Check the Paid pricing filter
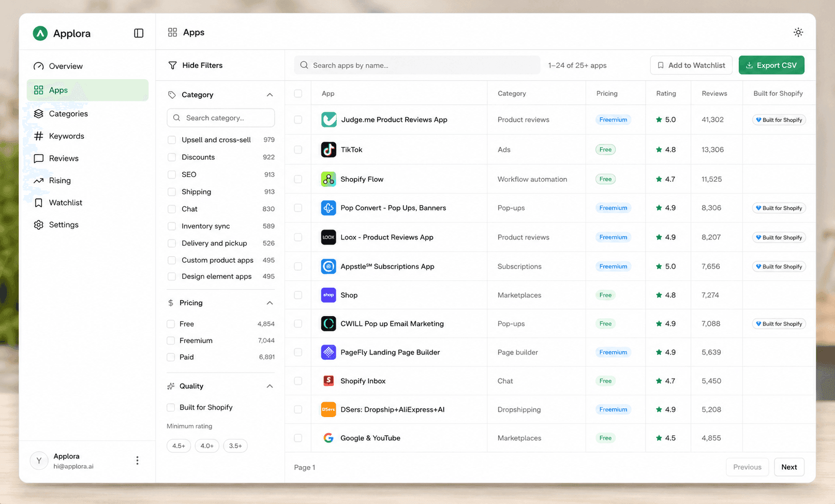 click(171, 357)
